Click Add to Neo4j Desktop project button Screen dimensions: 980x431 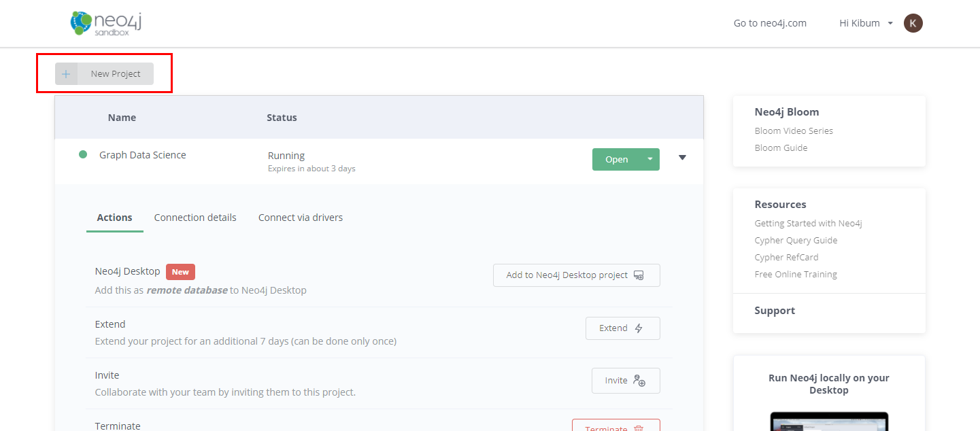[x=576, y=275]
